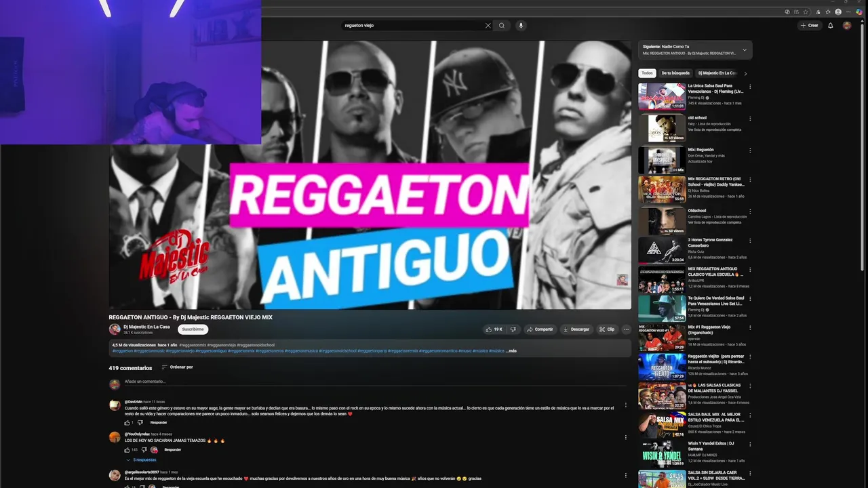Click the #reggaetonmix hashtag in the description
This screenshot has width=868, height=488.
click(192, 345)
